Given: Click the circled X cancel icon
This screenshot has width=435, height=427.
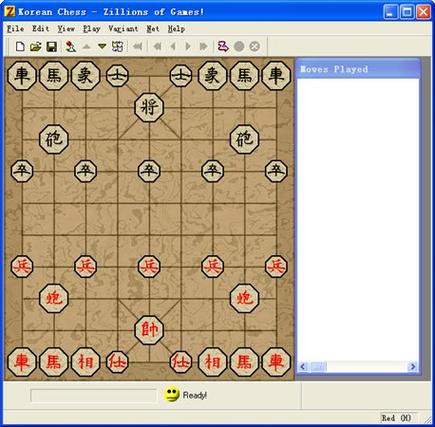Looking at the screenshot, I should point(255,47).
